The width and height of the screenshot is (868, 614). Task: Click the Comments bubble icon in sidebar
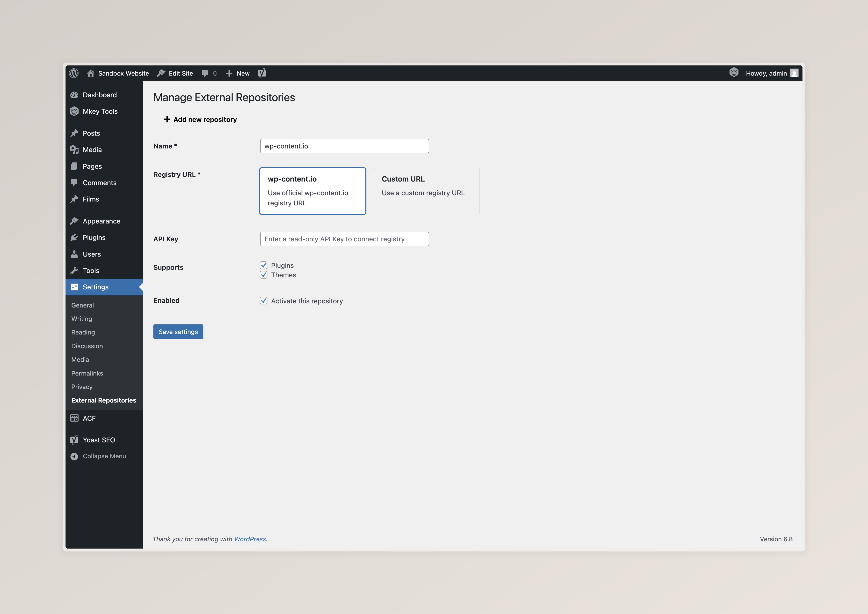pyautogui.click(x=74, y=183)
